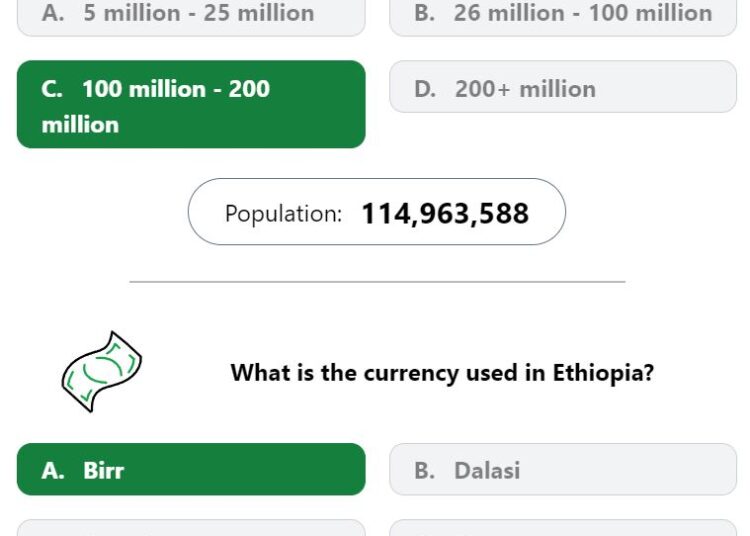Click the Ethiopia currency question text
Viewport: 750px width, 536px height.
[x=442, y=373]
